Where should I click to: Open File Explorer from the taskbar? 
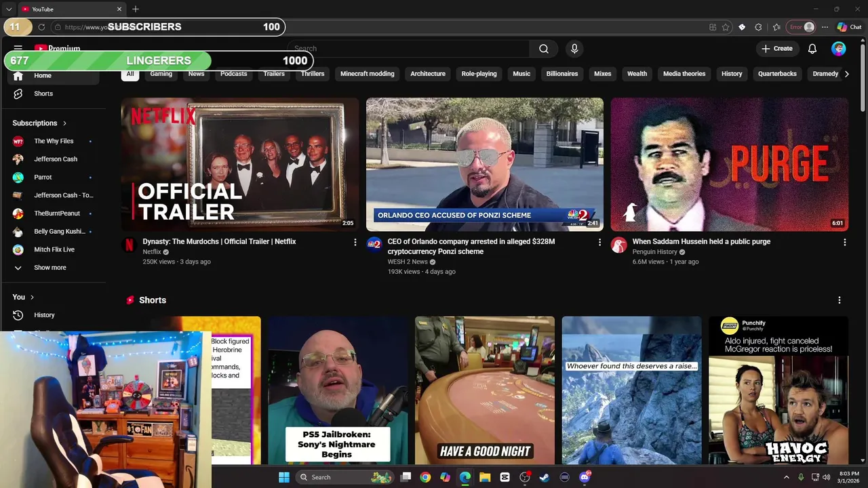coord(485,477)
